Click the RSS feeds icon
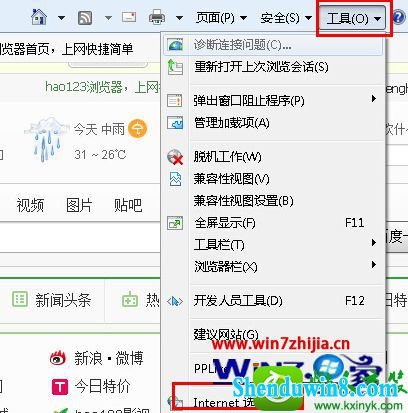The width and height of the screenshot is (408, 413). [x=85, y=17]
